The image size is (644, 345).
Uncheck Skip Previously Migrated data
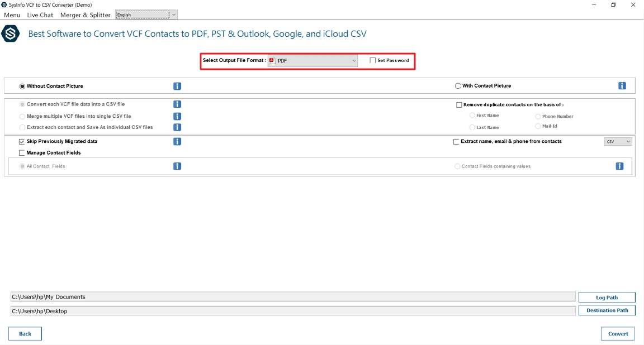click(x=22, y=142)
